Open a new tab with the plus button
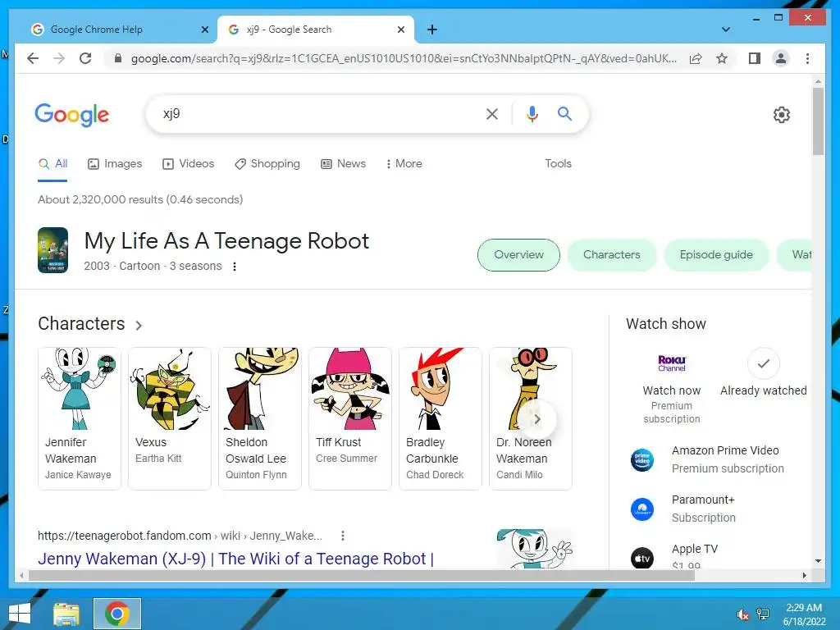 click(x=432, y=30)
